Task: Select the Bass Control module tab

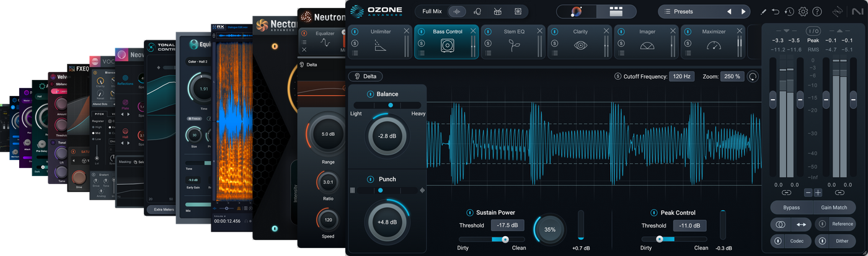Action: tap(447, 42)
